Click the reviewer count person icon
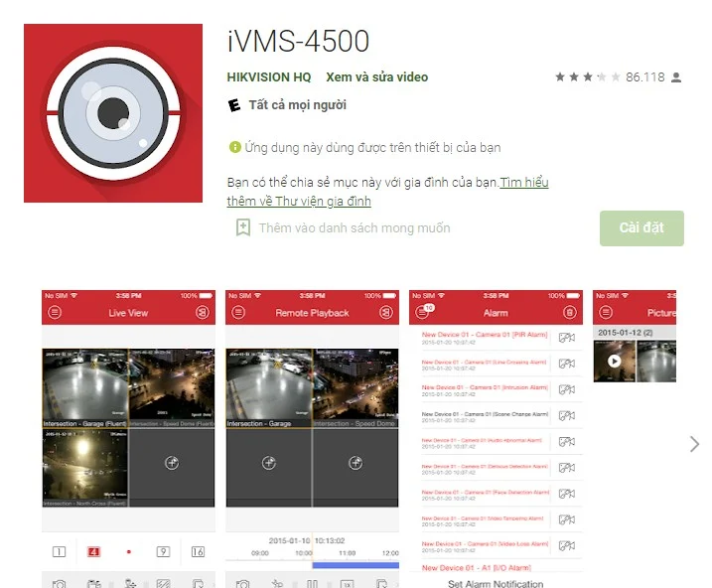The width and height of the screenshot is (712, 588). point(676,77)
